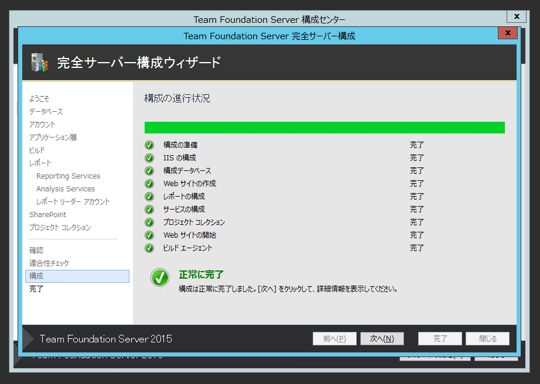Click Web サイトの開始 task label
The image size is (540, 384).
(189, 235)
